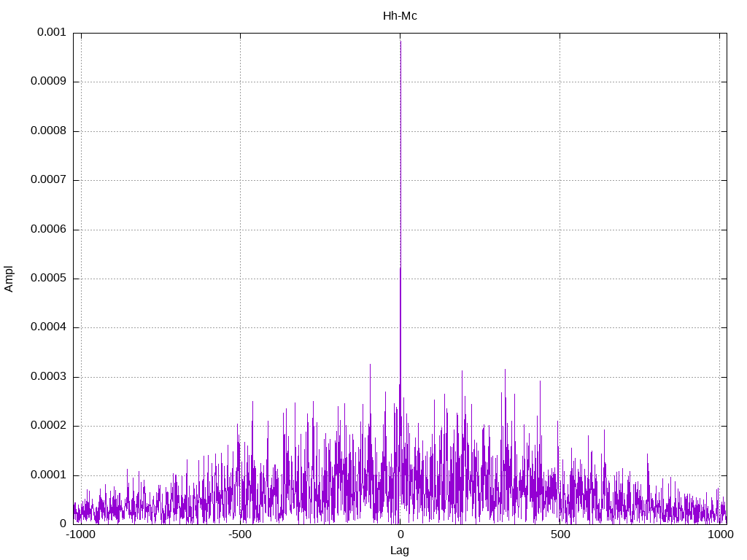Click the 0.001 y-axis tick label

(52, 32)
